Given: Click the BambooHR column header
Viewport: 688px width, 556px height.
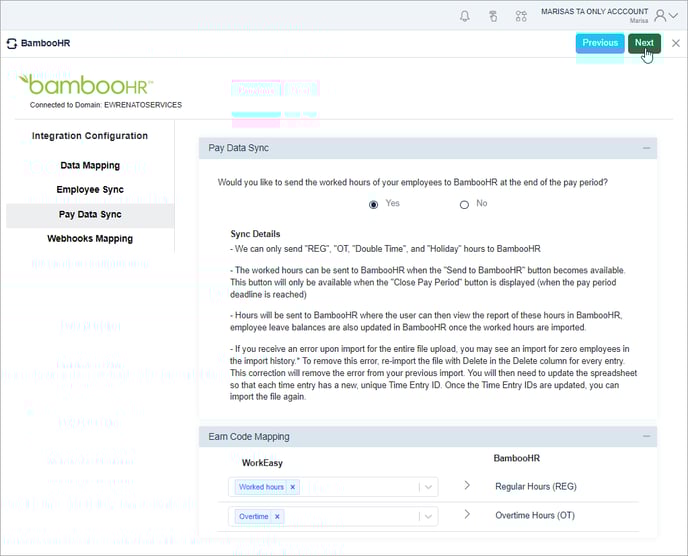Looking at the screenshot, I should click(x=516, y=458).
